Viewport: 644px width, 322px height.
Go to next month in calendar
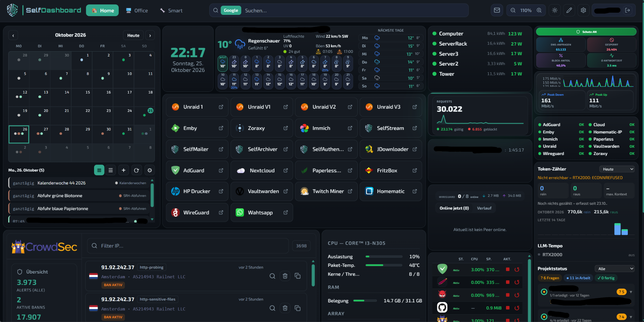(x=150, y=35)
